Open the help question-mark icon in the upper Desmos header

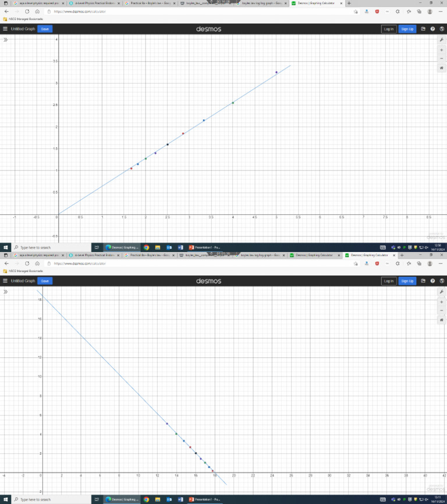[x=432, y=29]
